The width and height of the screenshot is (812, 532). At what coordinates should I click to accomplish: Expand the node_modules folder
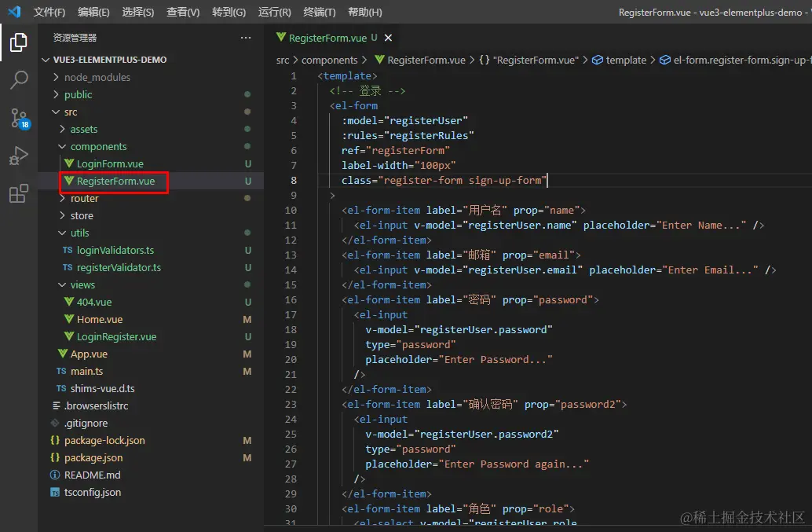click(x=56, y=77)
